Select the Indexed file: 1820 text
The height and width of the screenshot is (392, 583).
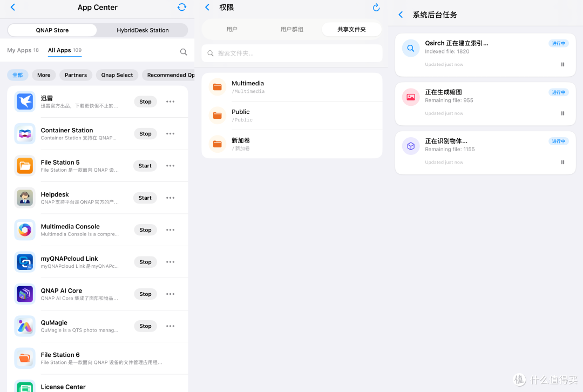[447, 51]
